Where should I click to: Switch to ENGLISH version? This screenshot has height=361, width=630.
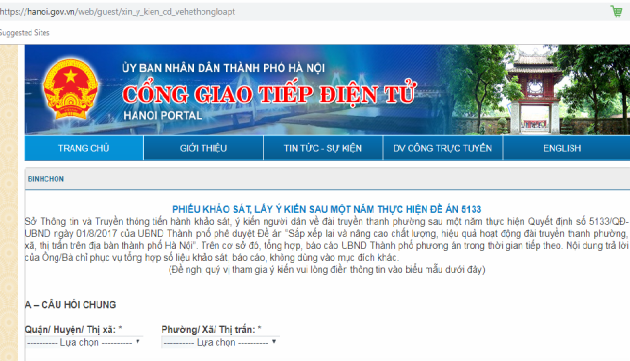point(562,148)
